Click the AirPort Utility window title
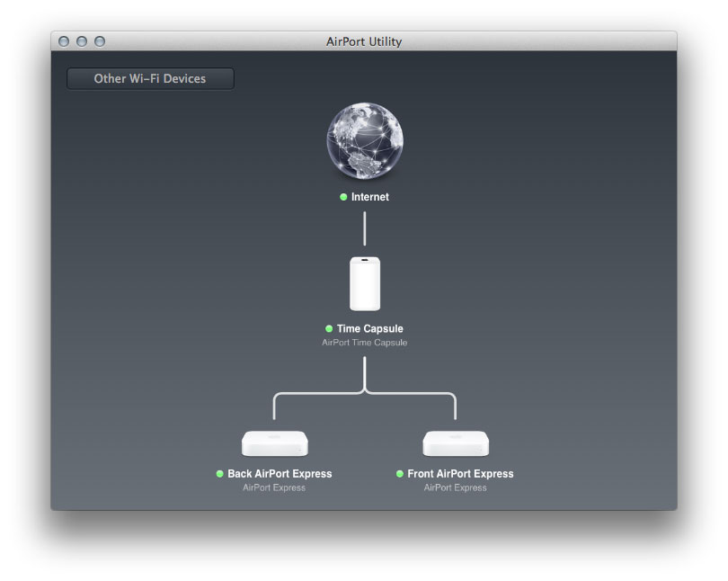This screenshot has height=581, width=728. (x=364, y=41)
